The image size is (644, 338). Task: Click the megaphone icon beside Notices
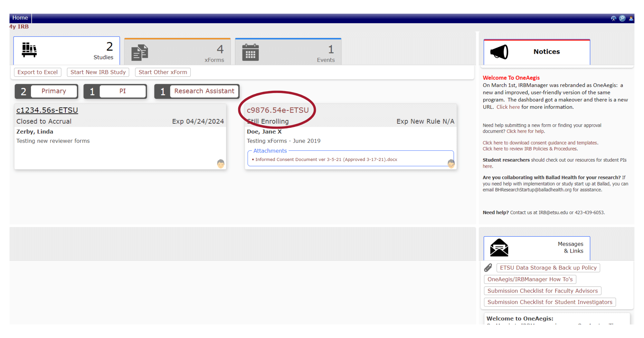point(499,52)
